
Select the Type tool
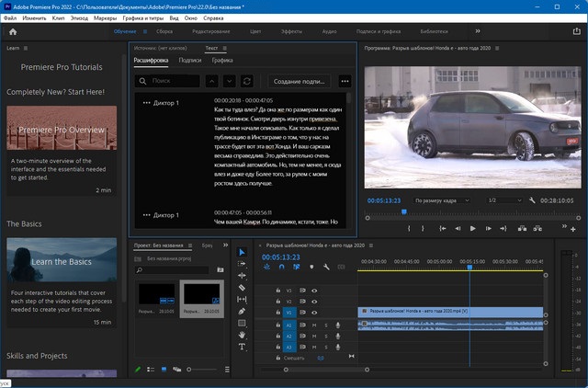click(x=243, y=348)
